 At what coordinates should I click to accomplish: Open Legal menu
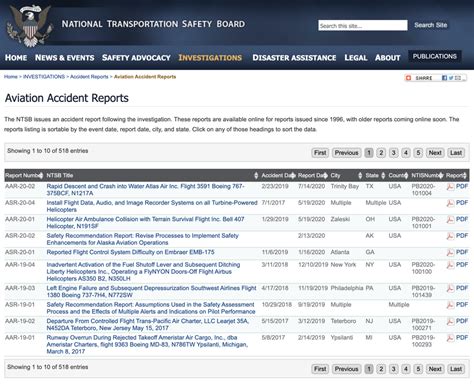coord(356,58)
